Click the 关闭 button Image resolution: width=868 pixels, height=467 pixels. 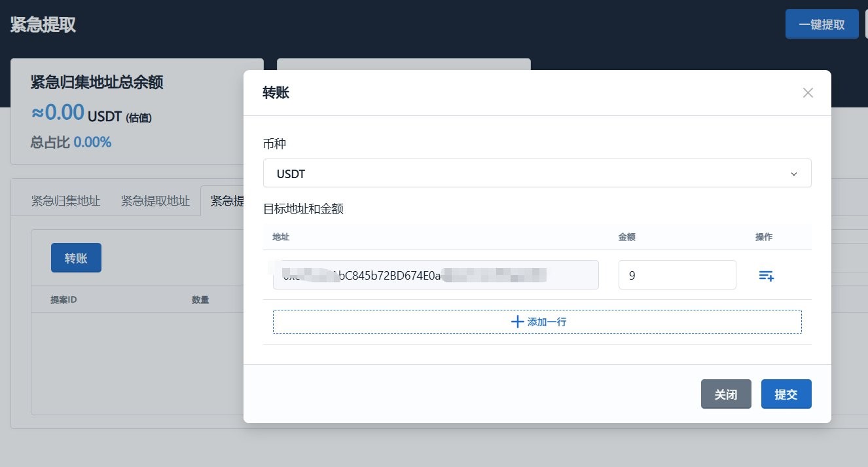click(x=726, y=394)
